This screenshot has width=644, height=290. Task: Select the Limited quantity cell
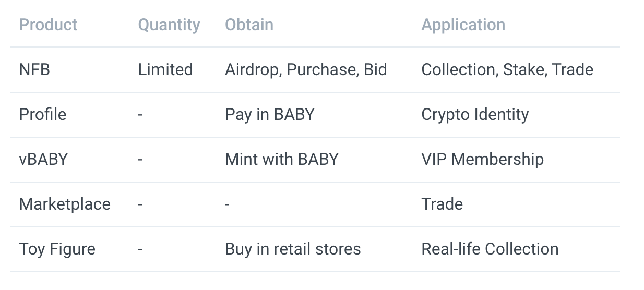pos(165,69)
